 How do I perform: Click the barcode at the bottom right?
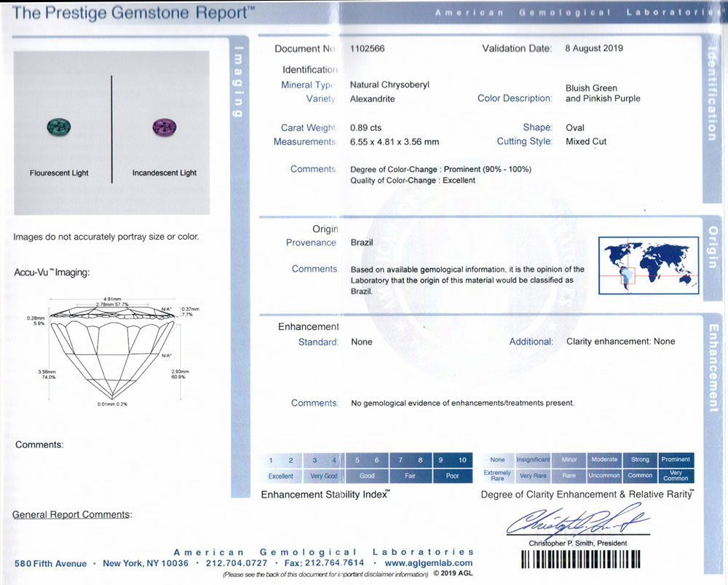coord(581,560)
